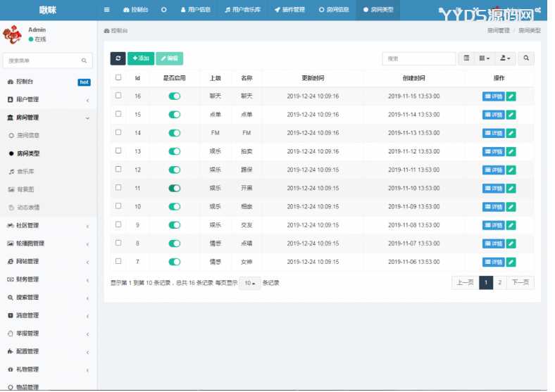Go to page 2 in pagination

499,282
